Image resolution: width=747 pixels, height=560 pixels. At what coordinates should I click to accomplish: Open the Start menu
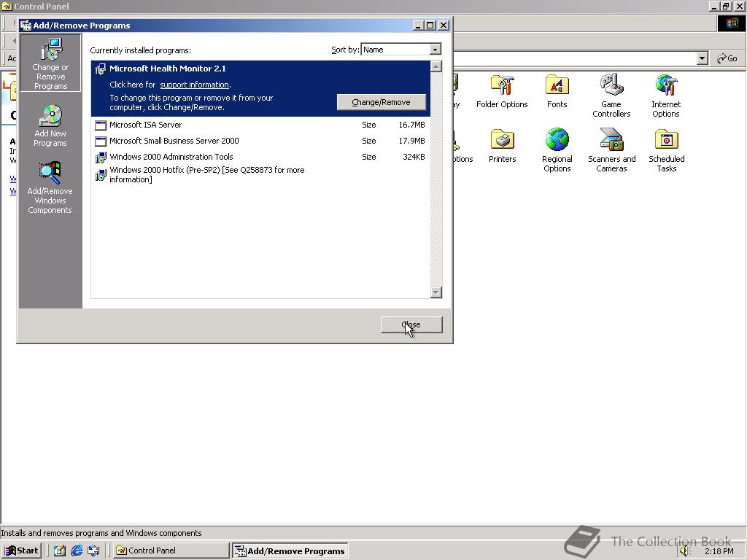pyautogui.click(x=21, y=551)
